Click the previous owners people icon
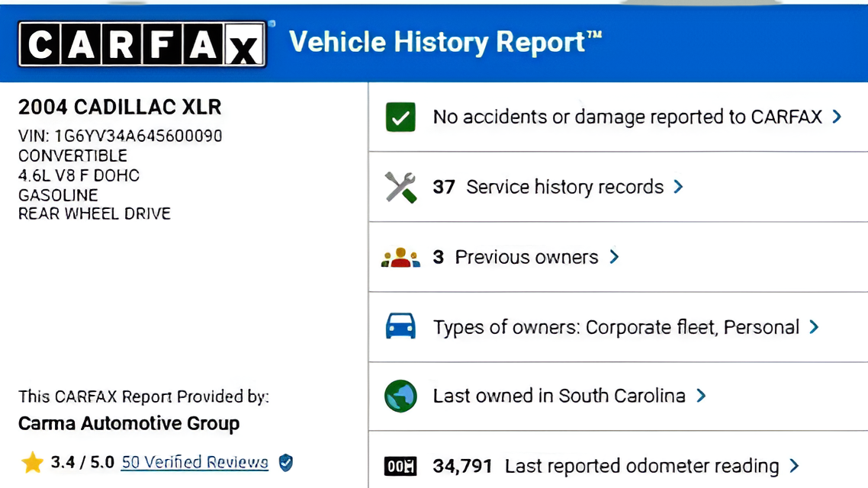This screenshot has height=488, width=868. point(400,258)
